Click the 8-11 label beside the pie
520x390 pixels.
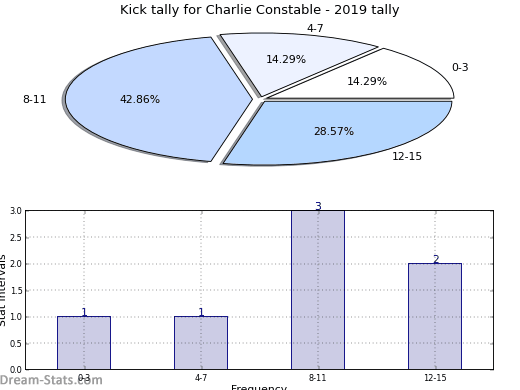pyautogui.click(x=34, y=99)
